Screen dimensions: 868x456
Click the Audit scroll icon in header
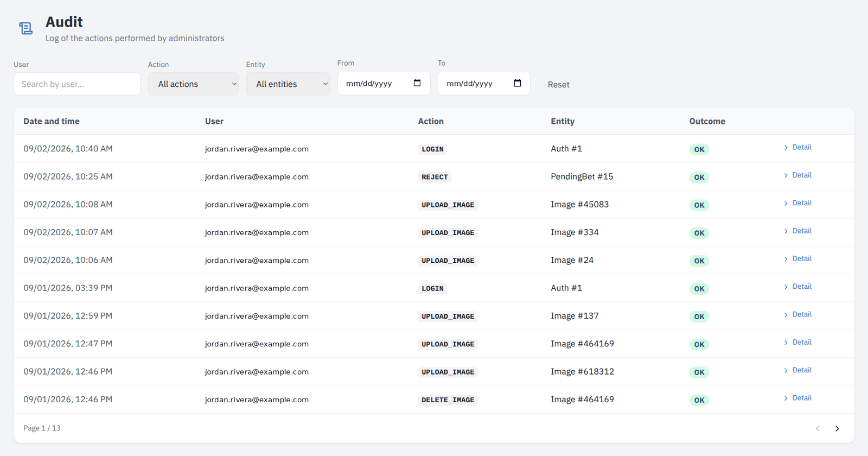point(25,28)
